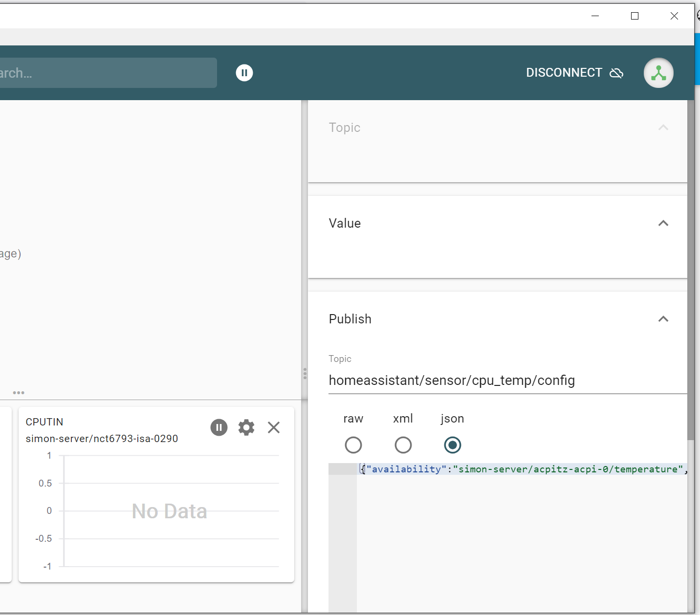
Task: Remove the CPUTIN chart panel
Action: [x=274, y=427]
